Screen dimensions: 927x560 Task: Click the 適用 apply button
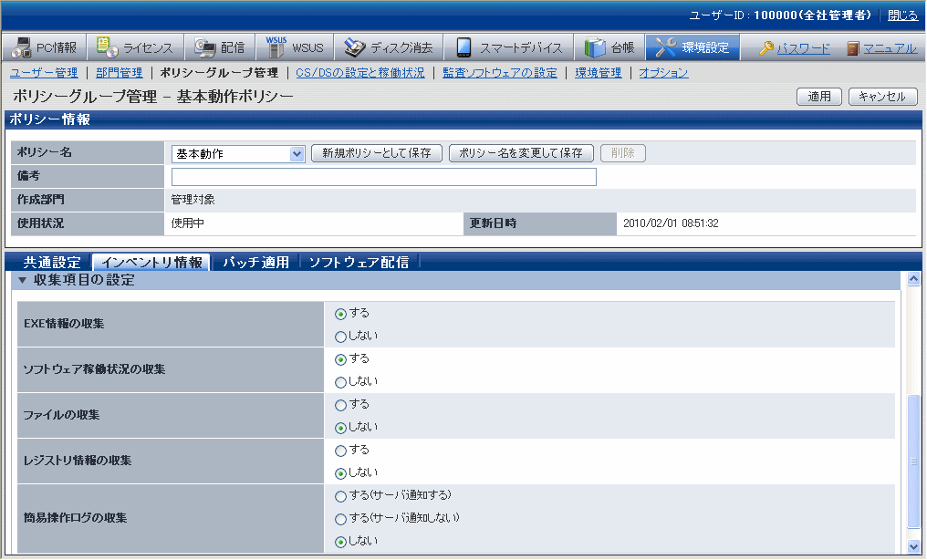point(818,97)
